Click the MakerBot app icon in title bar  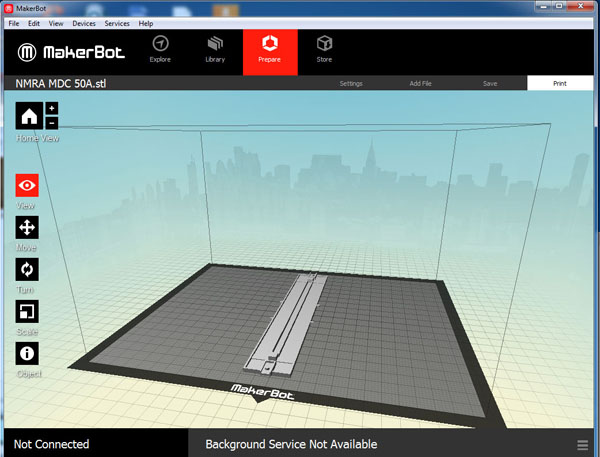coord(8,8)
